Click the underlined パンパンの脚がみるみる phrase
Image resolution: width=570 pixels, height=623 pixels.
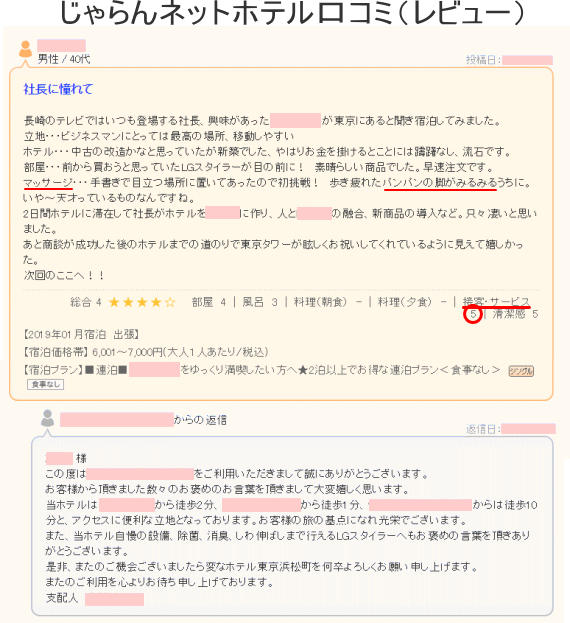click(440, 183)
